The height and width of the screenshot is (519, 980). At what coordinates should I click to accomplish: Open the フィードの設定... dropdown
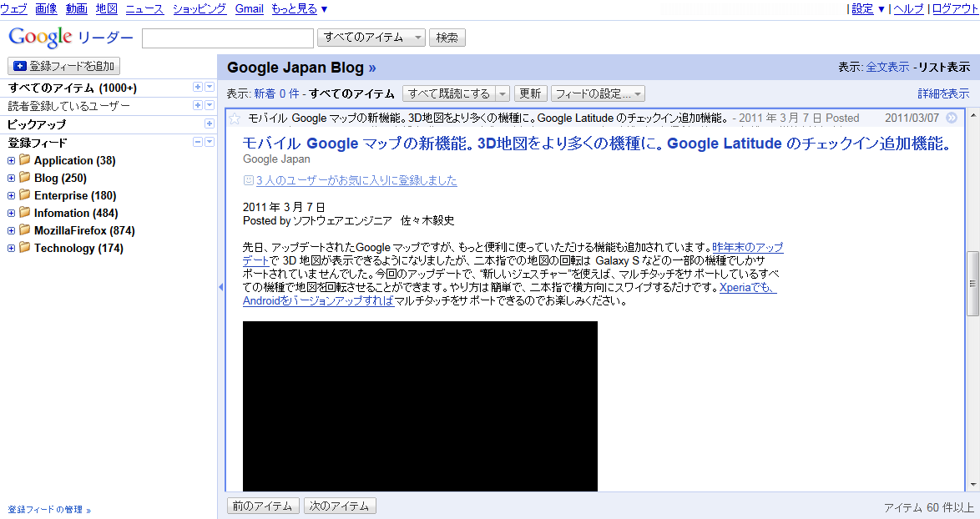pos(599,93)
